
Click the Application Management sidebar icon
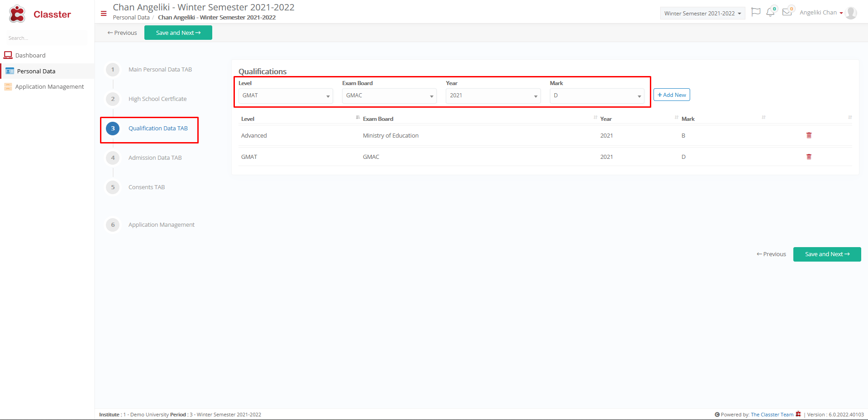[x=8, y=86]
